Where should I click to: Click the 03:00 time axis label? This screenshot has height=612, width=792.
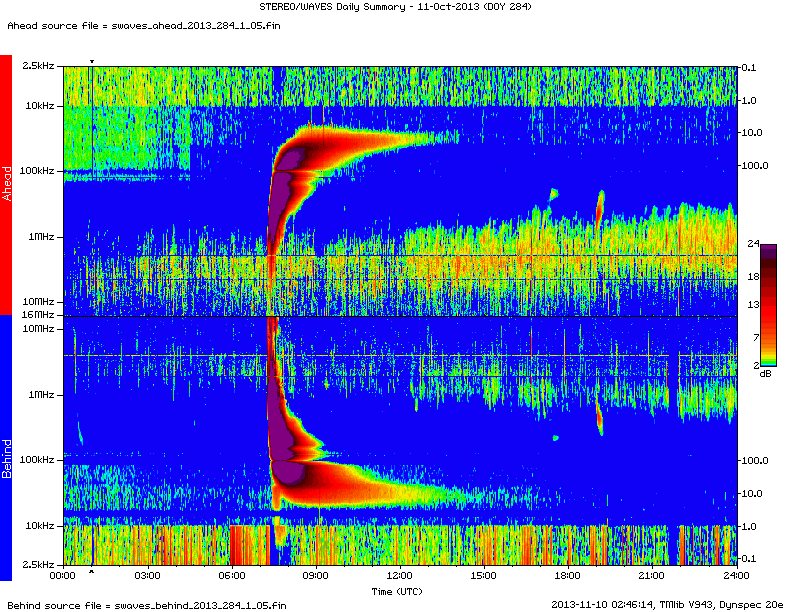(147, 576)
